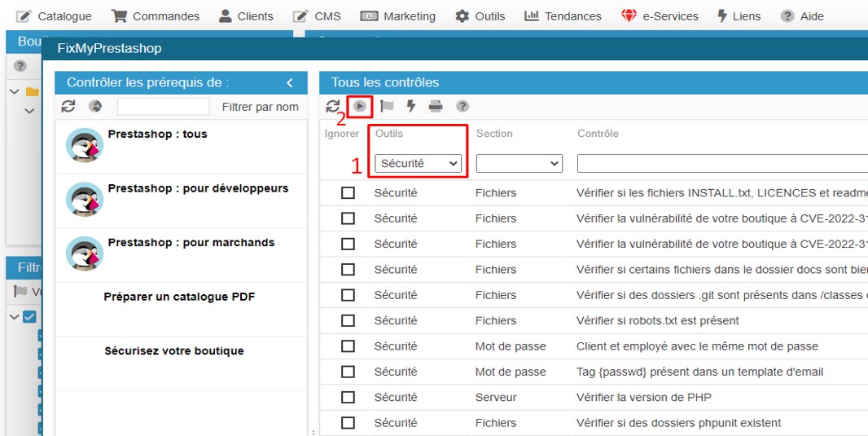868x436 pixels.
Task: Click the globe icon beside left refresh
Action: pos(95,107)
